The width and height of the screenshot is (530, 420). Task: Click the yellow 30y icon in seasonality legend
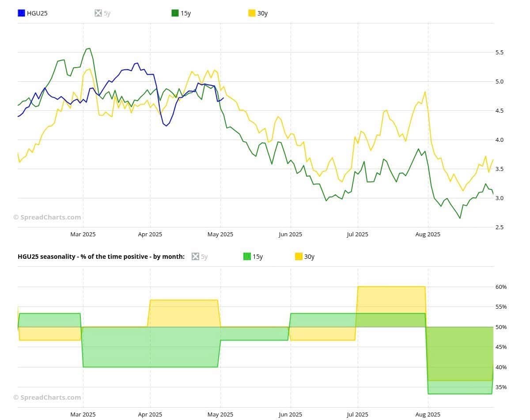point(299,257)
